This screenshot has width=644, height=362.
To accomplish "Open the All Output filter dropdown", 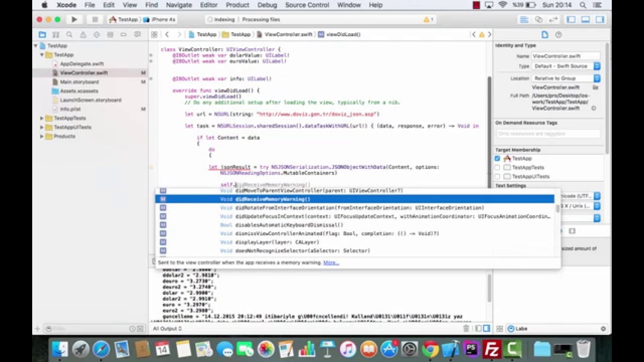I will (168, 329).
